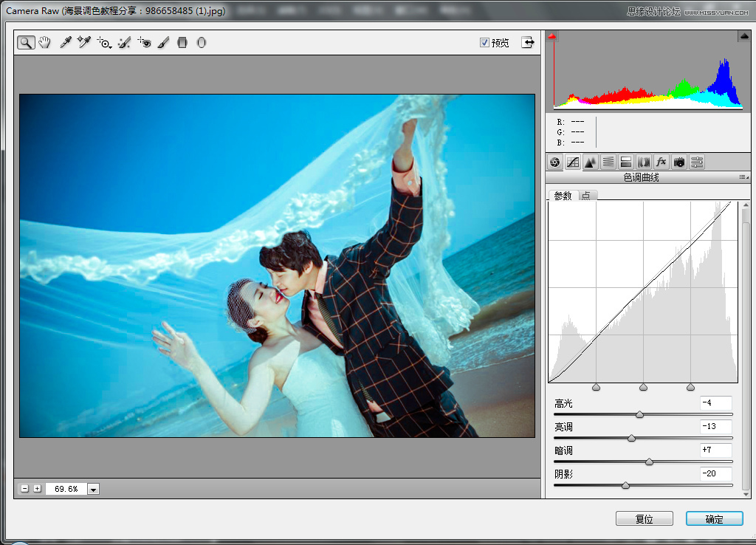Click the wedding photo preview image
756x545 pixels.
[x=278, y=266]
